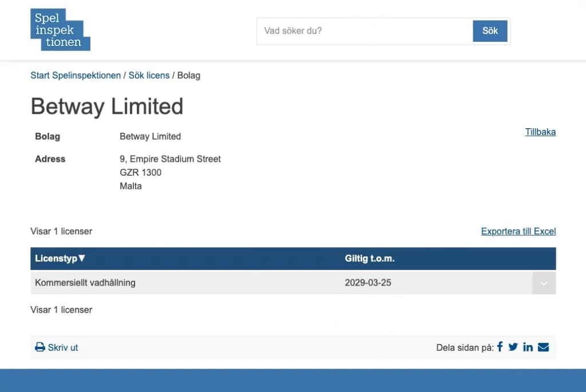The height and width of the screenshot is (392, 586).
Task: Share the page on LinkedIn
Action: coord(528,347)
